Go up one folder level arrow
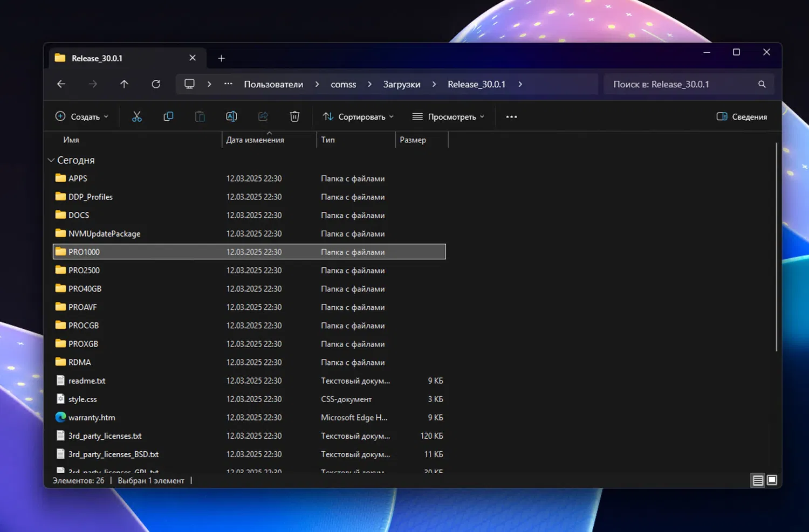809x532 pixels. coord(124,84)
